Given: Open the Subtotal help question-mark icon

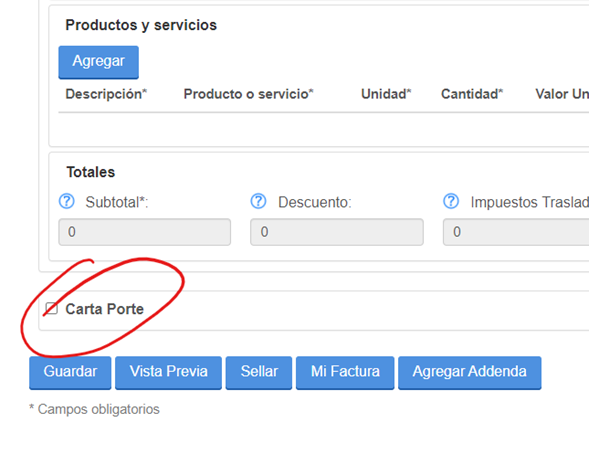Looking at the screenshot, I should point(67,201).
